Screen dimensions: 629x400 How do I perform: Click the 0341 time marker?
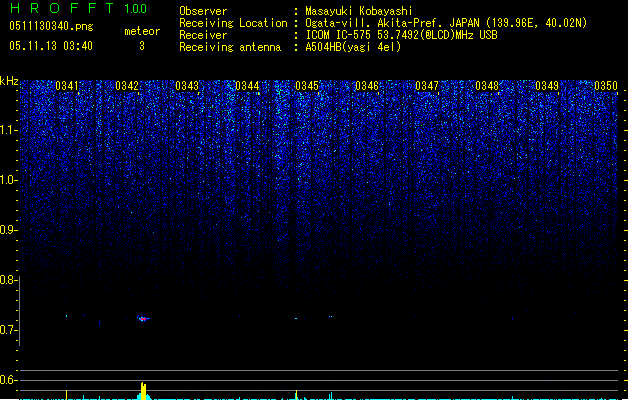coord(67,85)
